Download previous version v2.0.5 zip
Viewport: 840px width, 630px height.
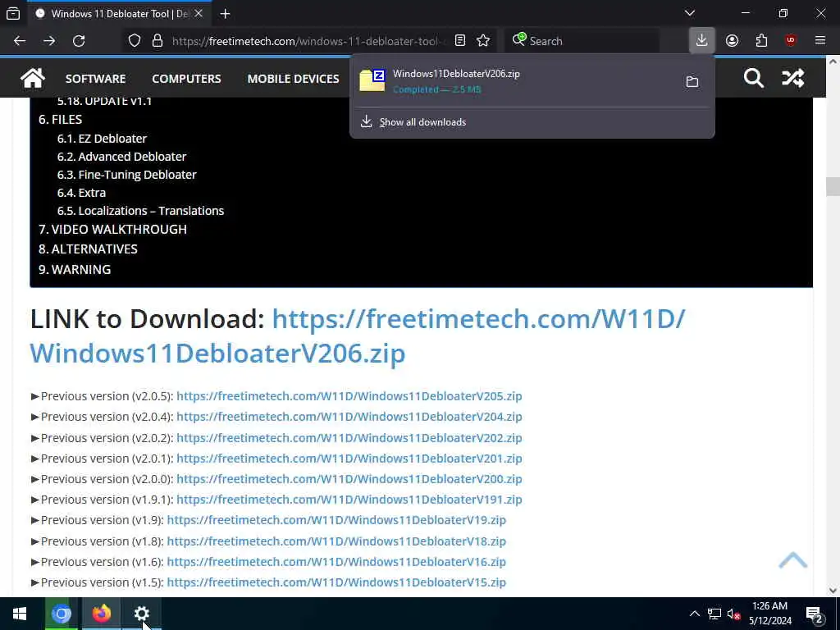[349, 396]
